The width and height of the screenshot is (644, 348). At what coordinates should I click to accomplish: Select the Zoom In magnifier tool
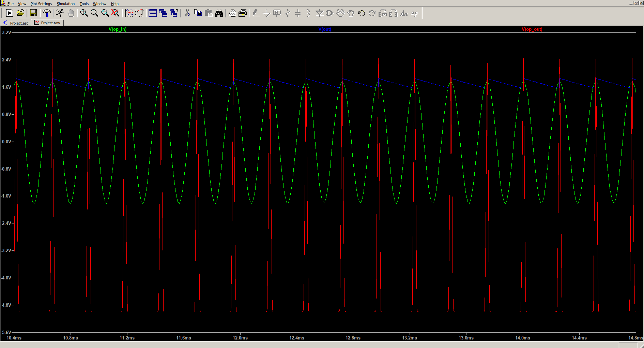[84, 13]
